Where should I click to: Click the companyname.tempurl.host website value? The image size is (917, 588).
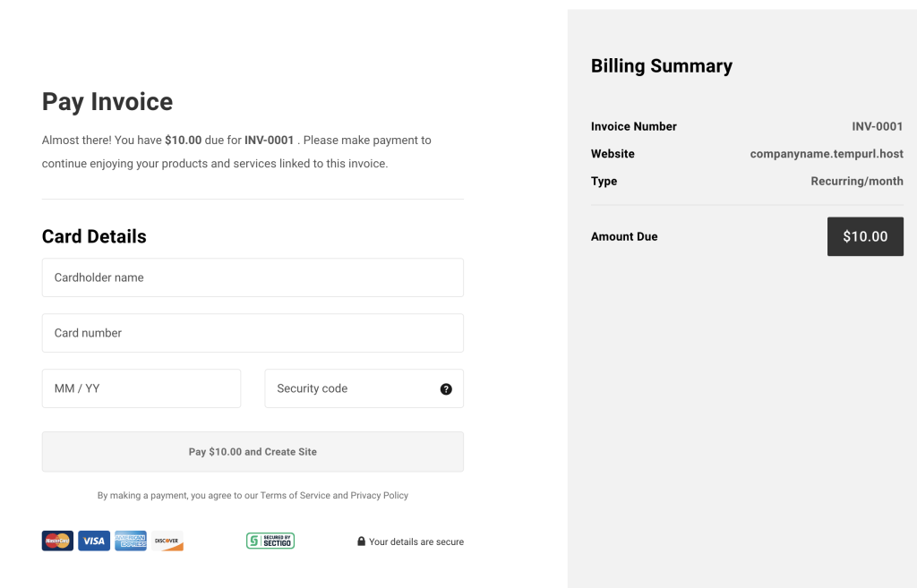point(827,153)
